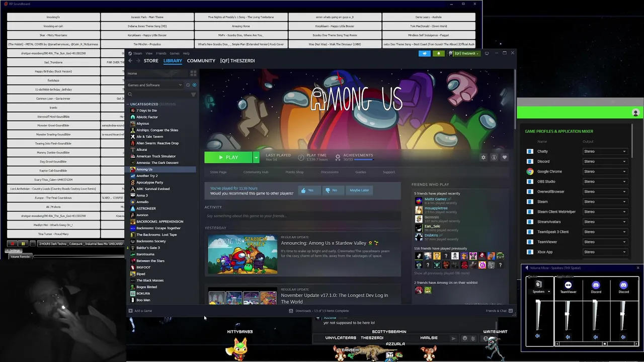Screen dimensions: 644x362
Task: Click TeamViewer icon in Volume Mixer
Action: coord(568,286)
